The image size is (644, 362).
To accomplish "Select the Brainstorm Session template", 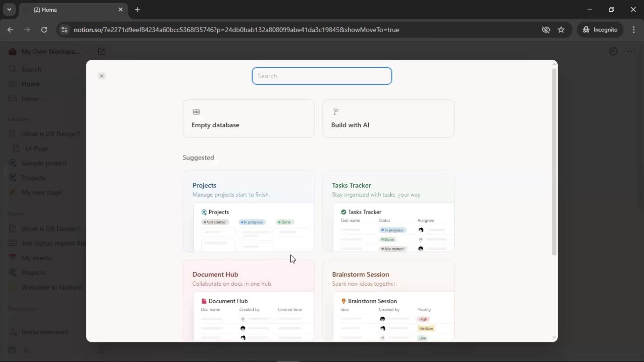I will [x=388, y=300].
